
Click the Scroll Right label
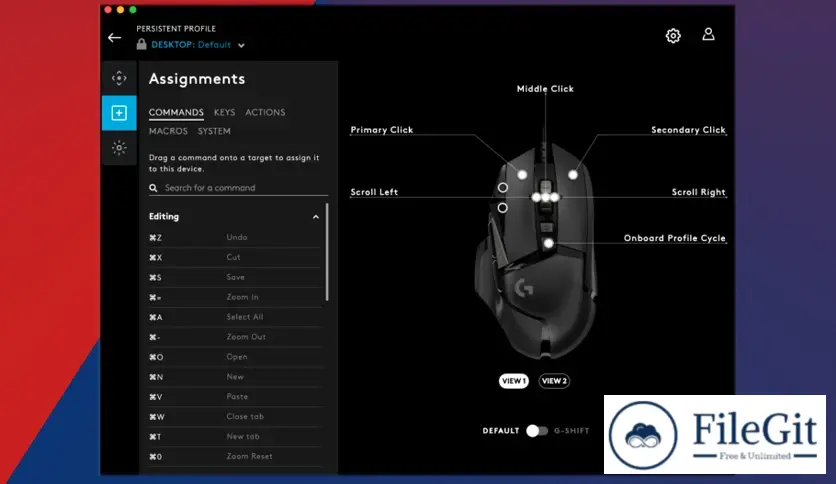tap(698, 192)
